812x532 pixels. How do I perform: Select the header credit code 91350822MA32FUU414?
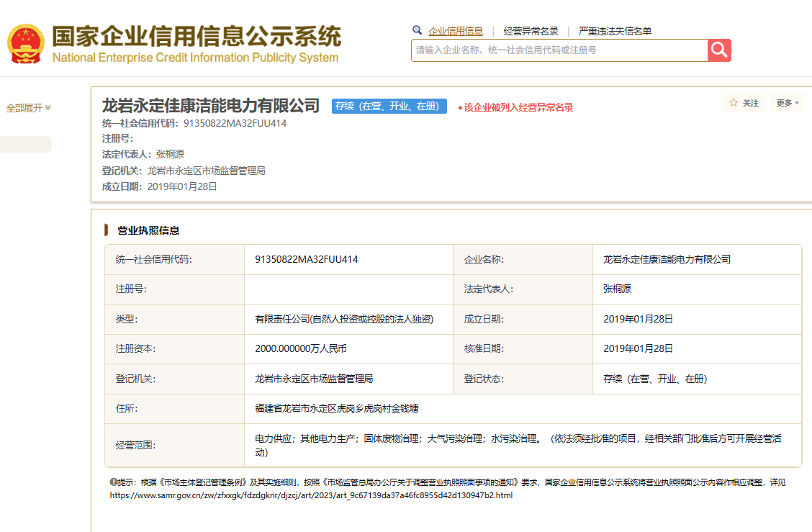tap(235, 123)
